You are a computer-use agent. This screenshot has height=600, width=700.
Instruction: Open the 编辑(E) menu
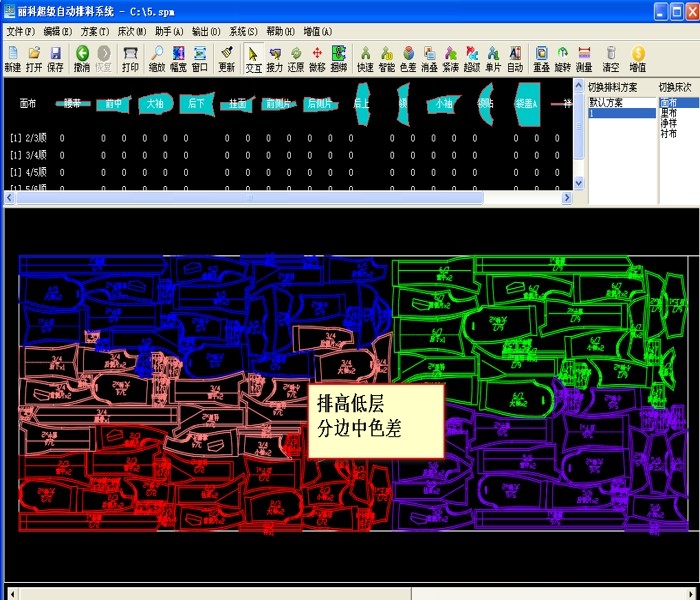pyautogui.click(x=58, y=32)
